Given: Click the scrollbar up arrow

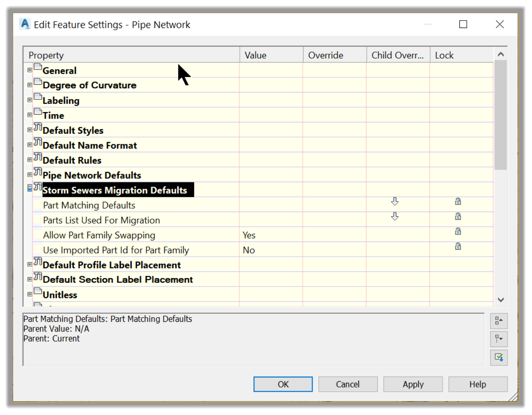Looking at the screenshot, I should (x=501, y=54).
